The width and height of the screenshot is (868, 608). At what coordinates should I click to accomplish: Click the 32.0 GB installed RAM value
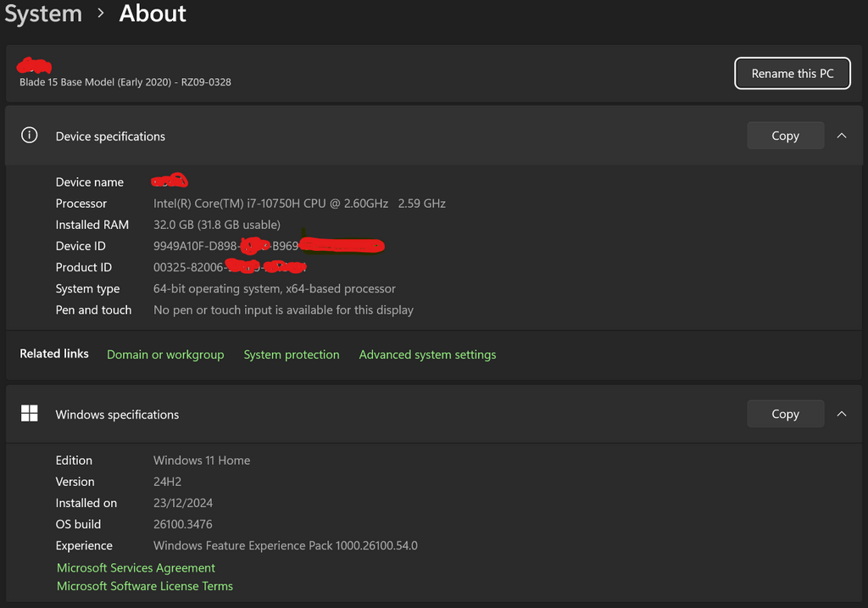point(217,224)
